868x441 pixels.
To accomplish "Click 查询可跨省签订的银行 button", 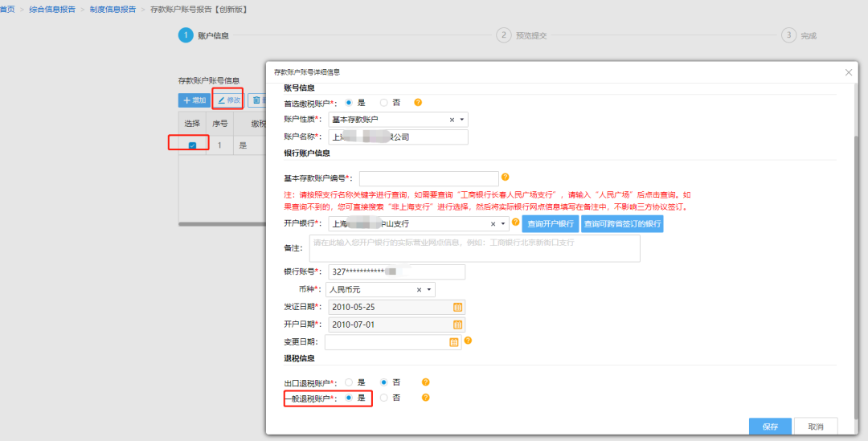I will pos(622,224).
